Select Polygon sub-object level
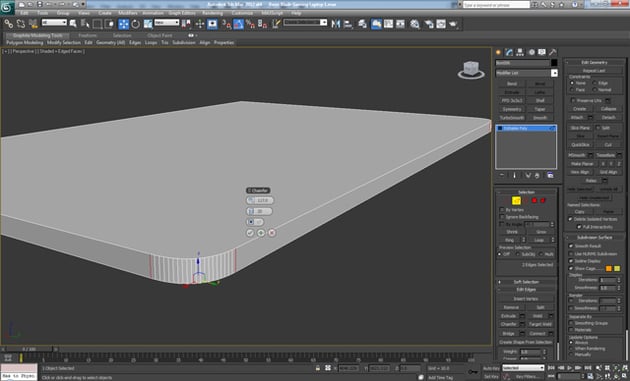This screenshot has width=630, height=381. click(x=534, y=201)
